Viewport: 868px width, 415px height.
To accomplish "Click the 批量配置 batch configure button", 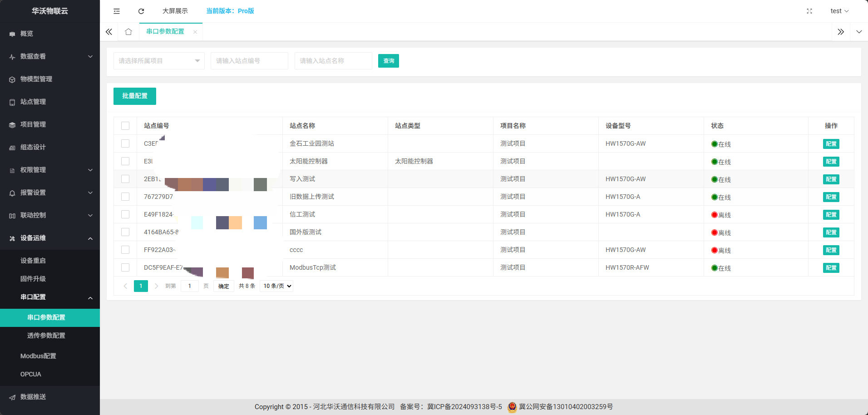I will pyautogui.click(x=134, y=96).
